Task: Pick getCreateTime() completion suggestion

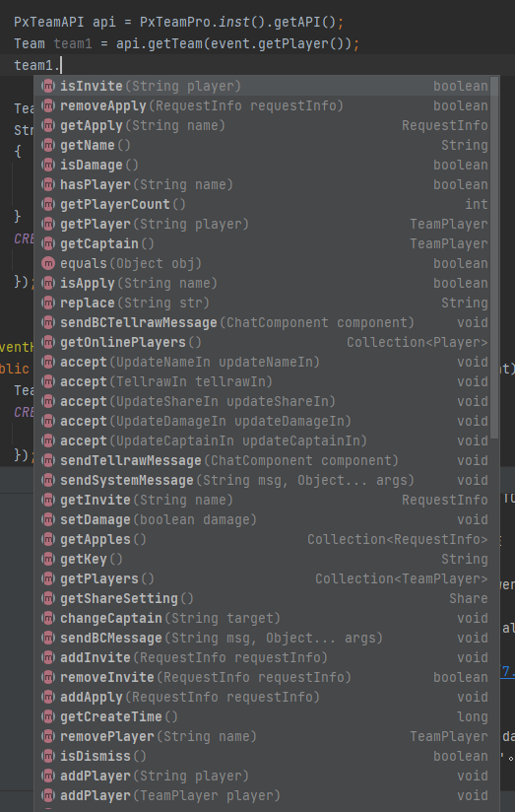Action: point(264,716)
